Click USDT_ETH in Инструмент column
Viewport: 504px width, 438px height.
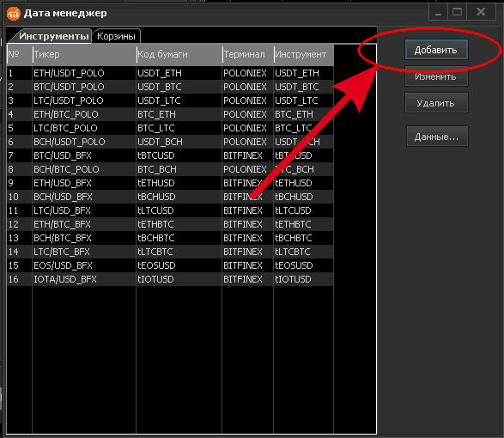point(297,73)
